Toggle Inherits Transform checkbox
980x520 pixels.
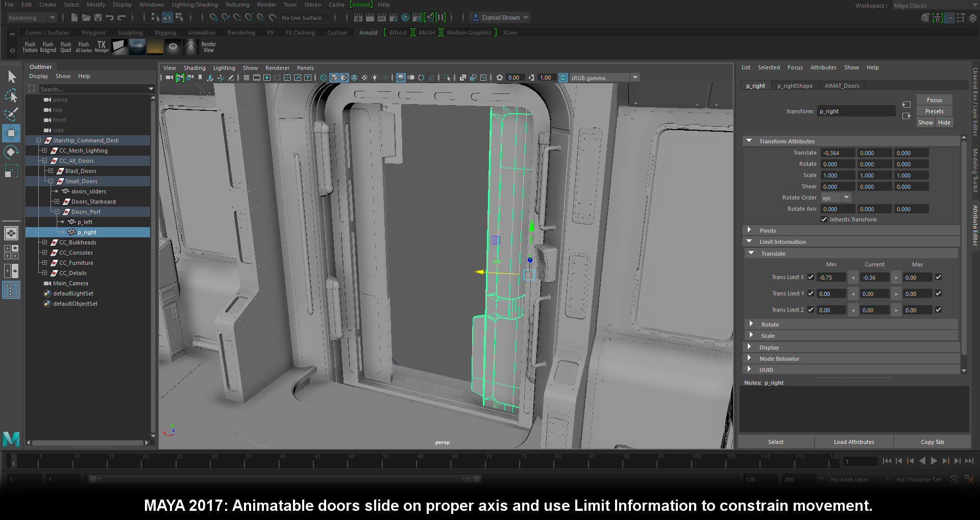tap(824, 219)
